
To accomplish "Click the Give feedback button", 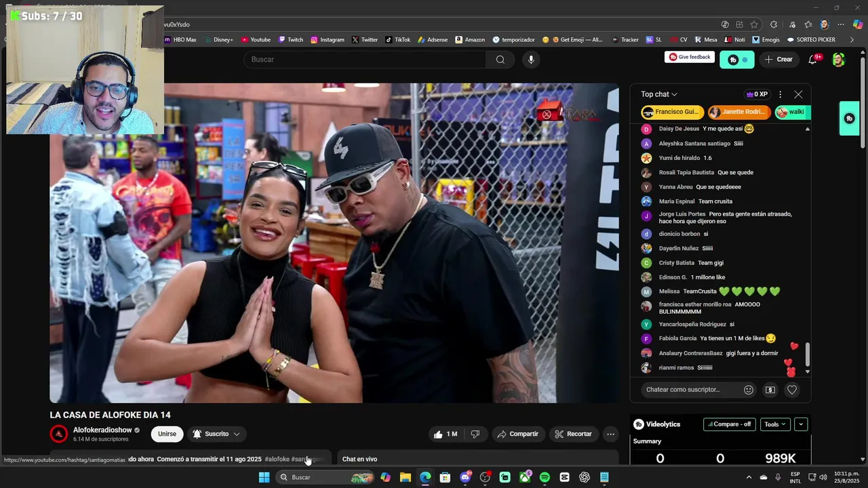I will tap(690, 57).
